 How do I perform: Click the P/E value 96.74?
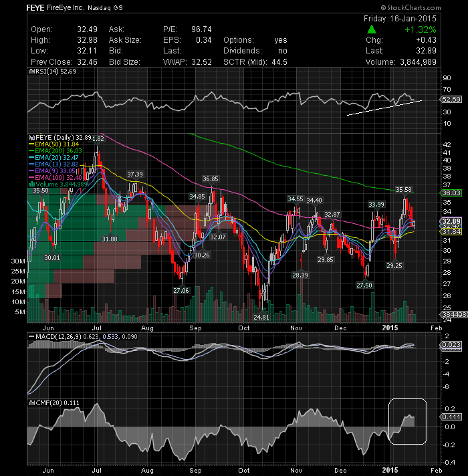[x=201, y=29]
